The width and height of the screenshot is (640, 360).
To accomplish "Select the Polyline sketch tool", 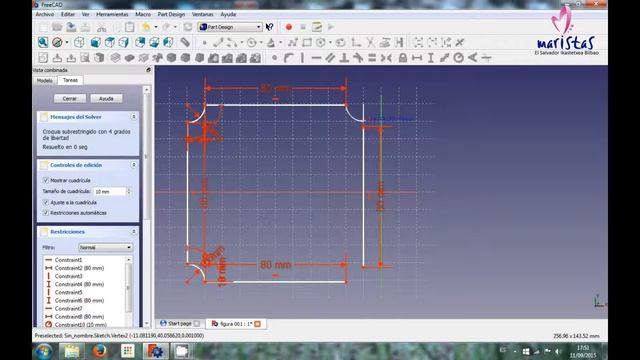I will [293, 42].
